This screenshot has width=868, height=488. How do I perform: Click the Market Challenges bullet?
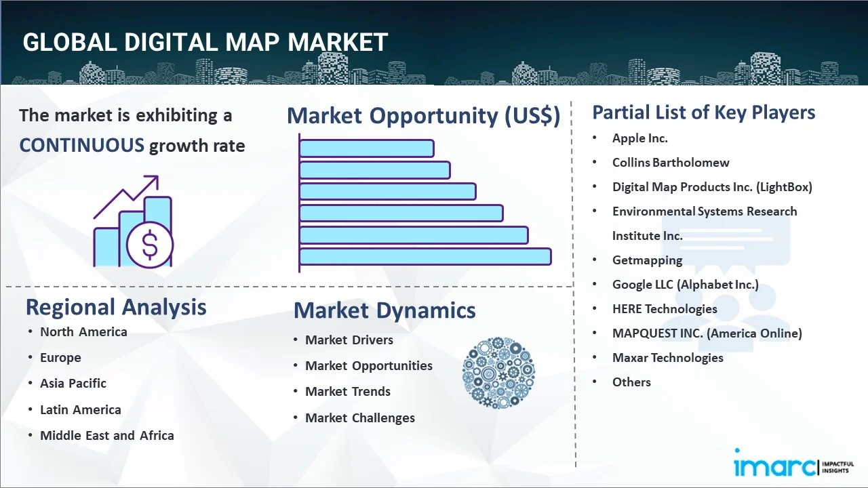tap(360, 418)
